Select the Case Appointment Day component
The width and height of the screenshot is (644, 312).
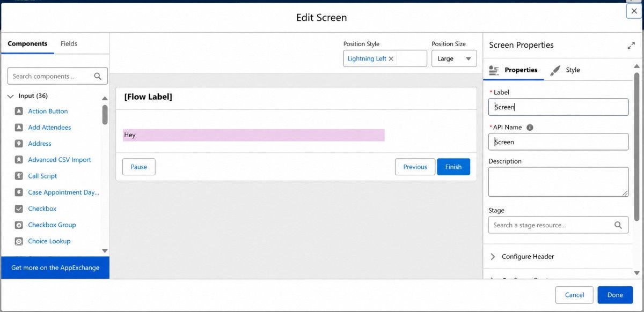(63, 192)
